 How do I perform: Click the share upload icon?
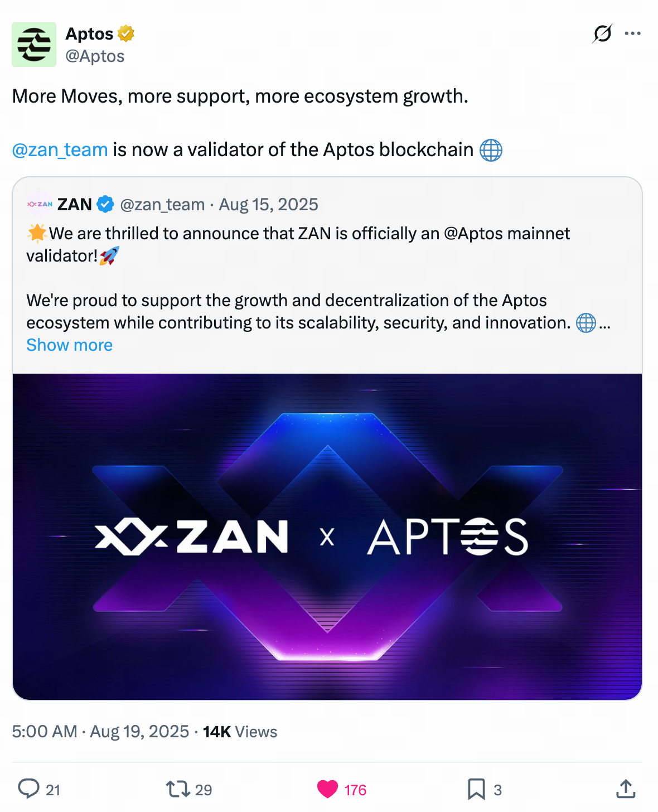(626, 789)
